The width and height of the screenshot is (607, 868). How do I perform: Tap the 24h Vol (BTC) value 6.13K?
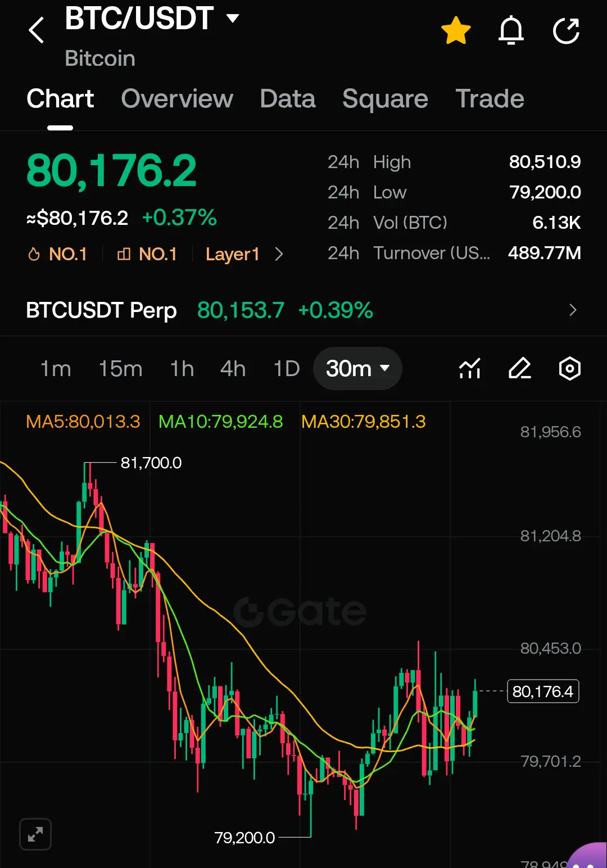tap(556, 223)
